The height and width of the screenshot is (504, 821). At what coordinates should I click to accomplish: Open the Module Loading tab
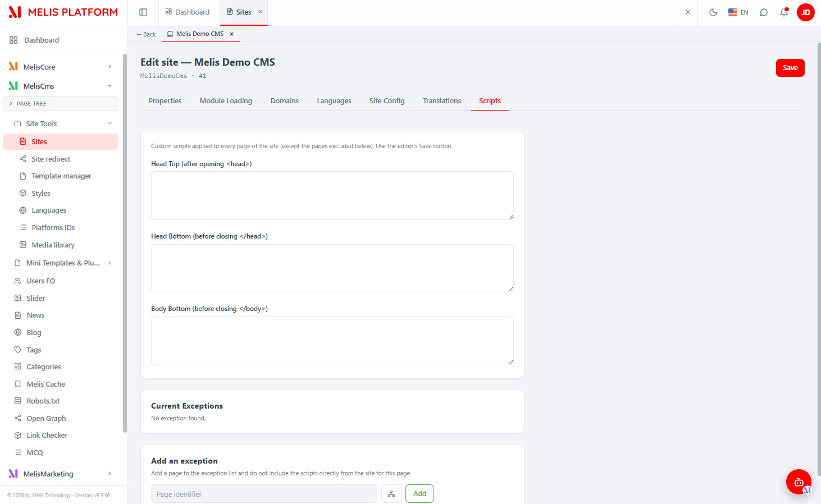(226, 101)
